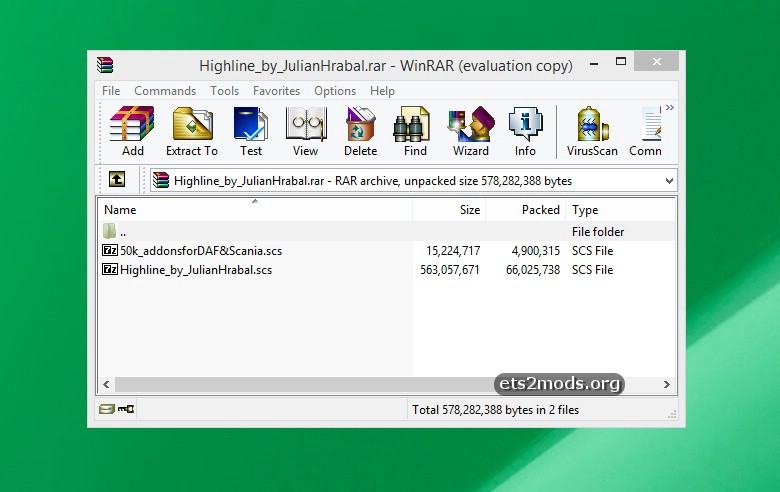
Task: Click the 7z icon of Highline_by_JulianHrabal.scs
Action: click(x=109, y=269)
